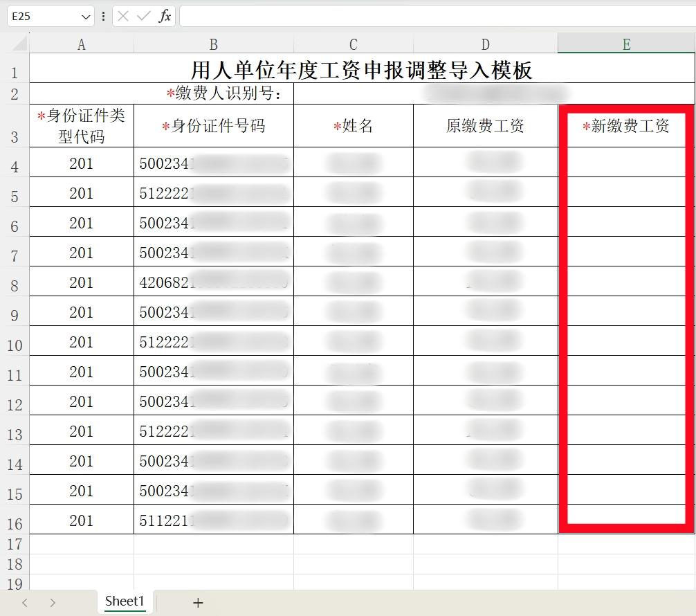
Task: Click the 原缴费工资 header cell
Action: click(x=485, y=126)
